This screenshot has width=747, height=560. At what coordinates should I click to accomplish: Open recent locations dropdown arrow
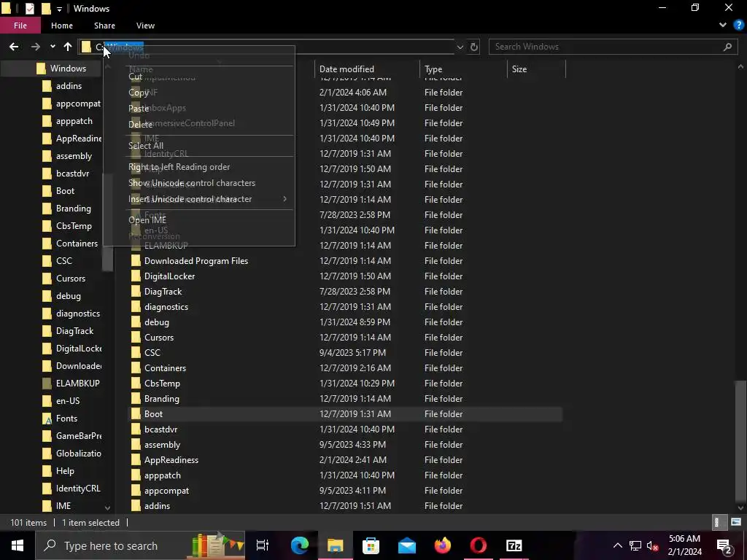53,47
